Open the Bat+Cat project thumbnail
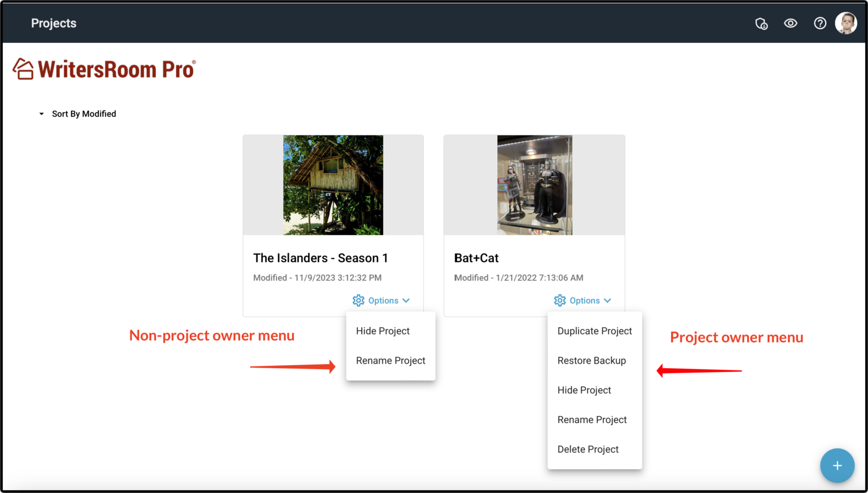868x493 pixels. 534,185
